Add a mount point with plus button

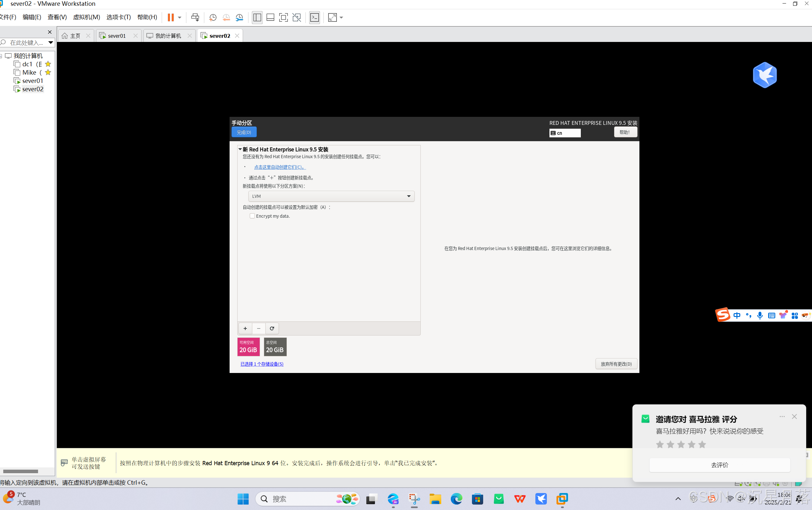pyautogui.click(x=245, y=328)
